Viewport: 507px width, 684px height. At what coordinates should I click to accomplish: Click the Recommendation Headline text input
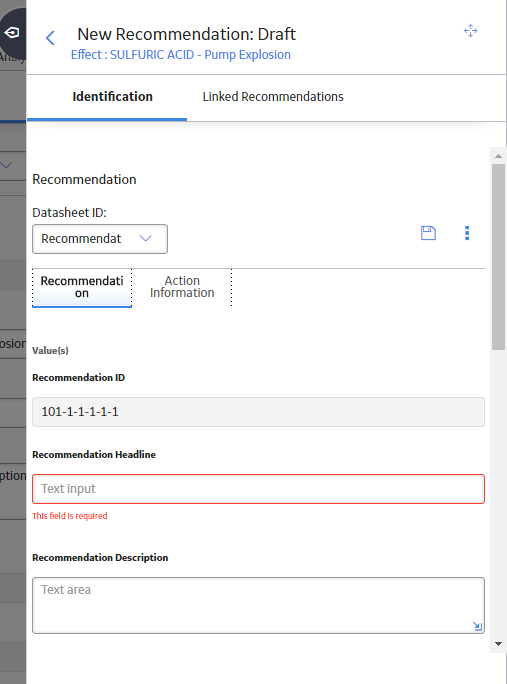click(x=258, y=489)
